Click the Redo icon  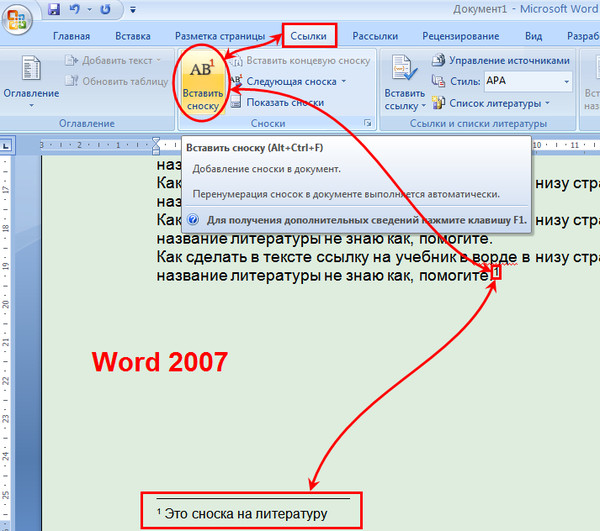pyautogui.click(x=105, y=9)
